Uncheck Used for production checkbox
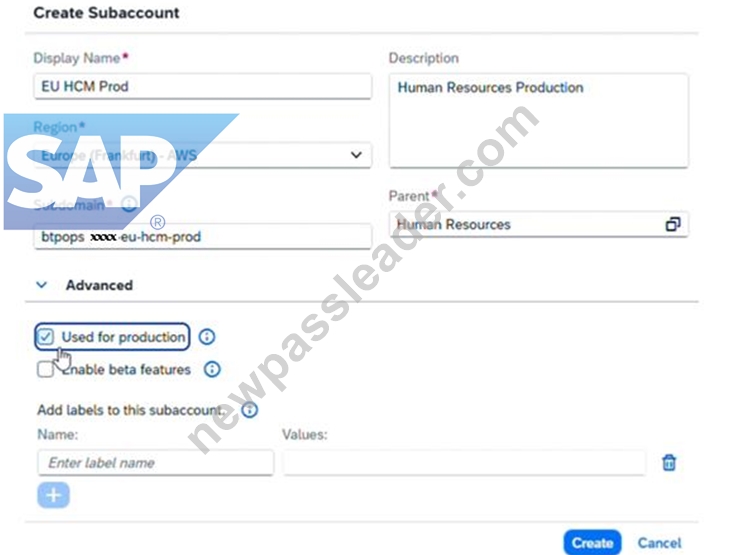 point(46,337)
